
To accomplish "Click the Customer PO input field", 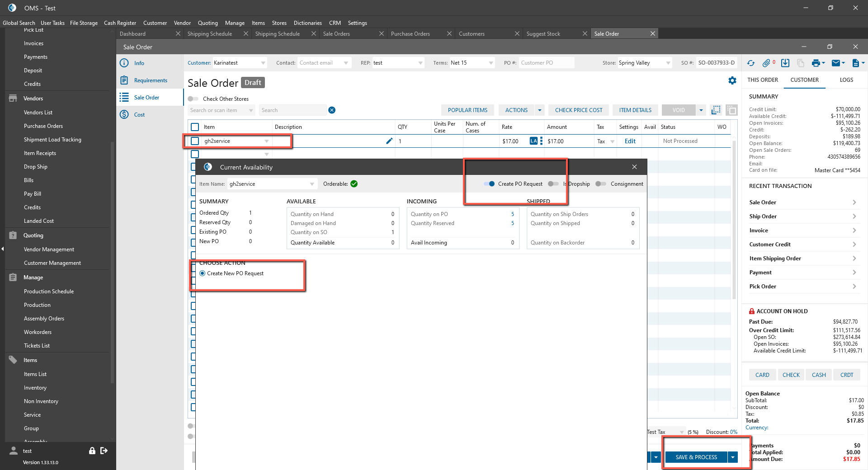I will point(546,63).
